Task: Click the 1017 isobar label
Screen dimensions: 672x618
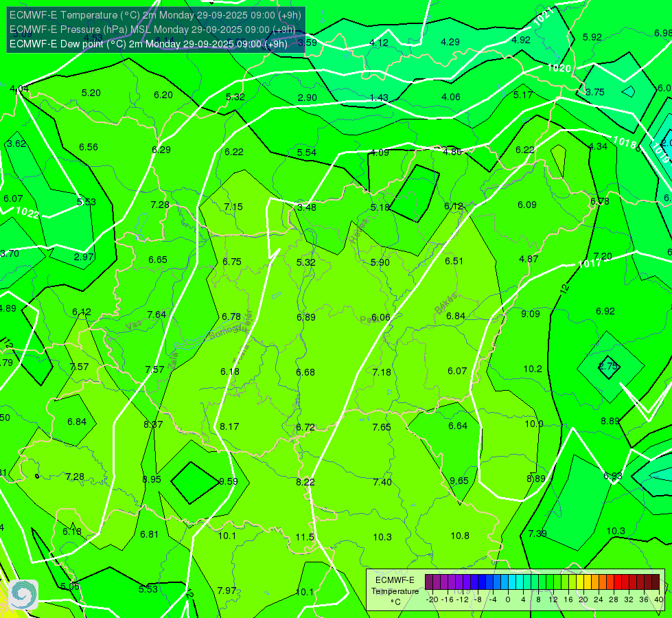Action: point(590,263)
